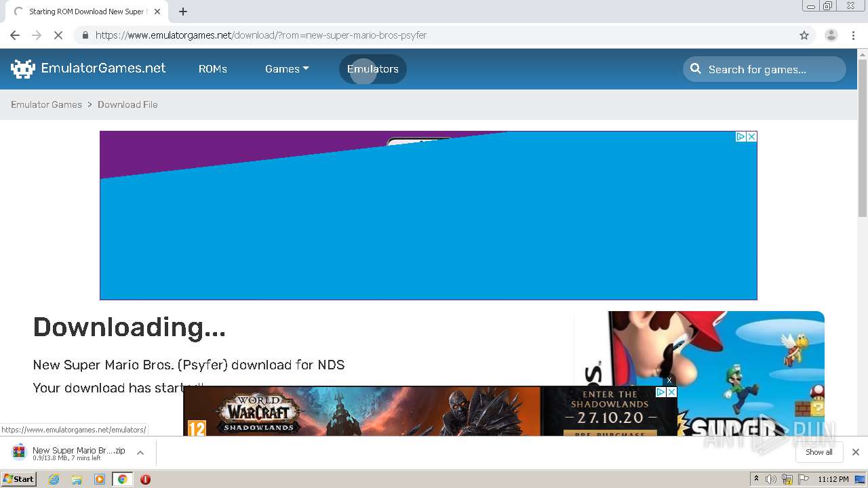Click AdChoices icon on Warcraft ad

(x=660, y=392)
